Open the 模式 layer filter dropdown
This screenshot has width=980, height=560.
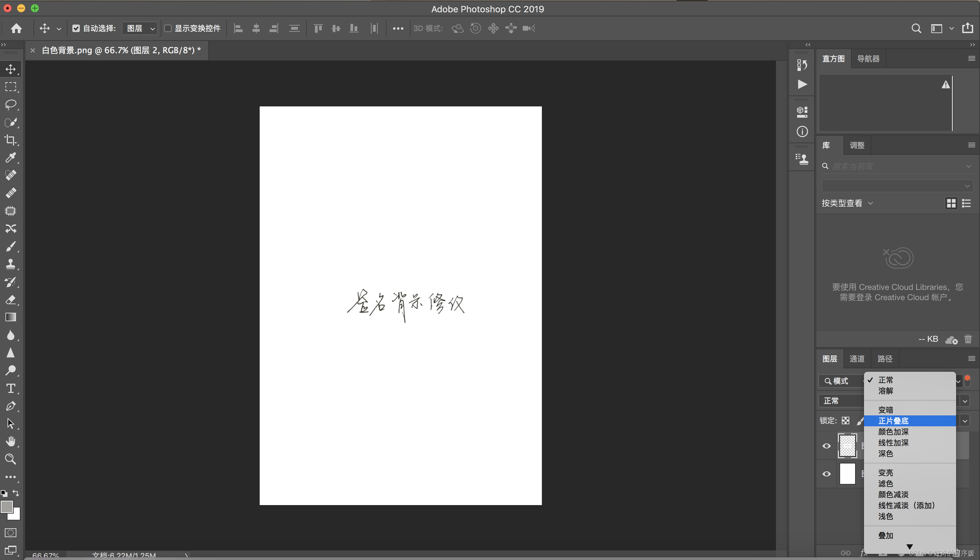[841, 381]
